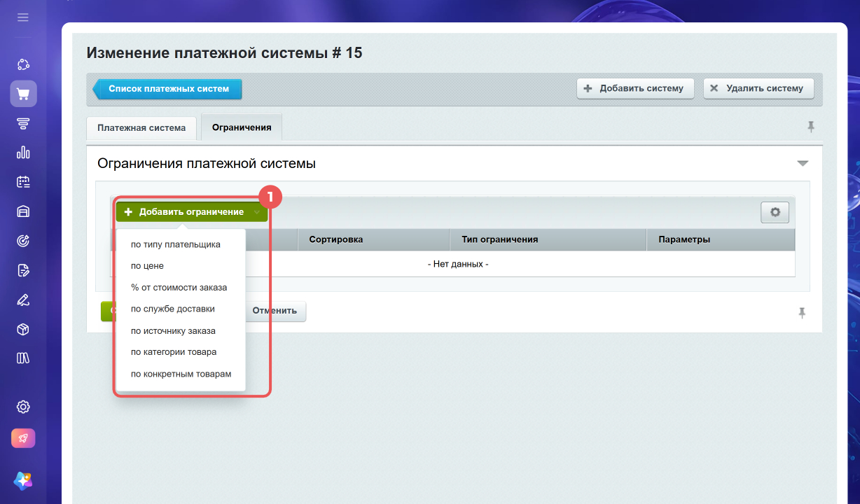Image resolution: width=860 pixels, height=504 pixels.
Task: Choose 'по конкретным товарам' restriction
Action: point(181,374)
